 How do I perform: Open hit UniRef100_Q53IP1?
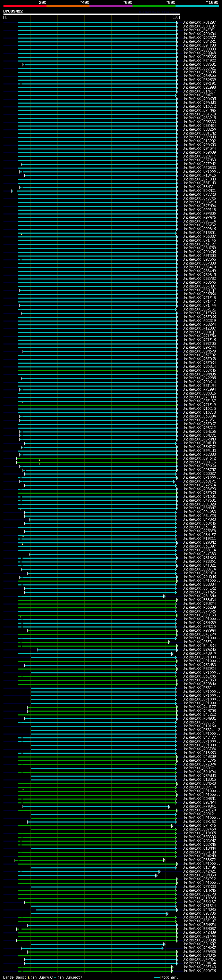pyautogui.click(x=199, y=481)
